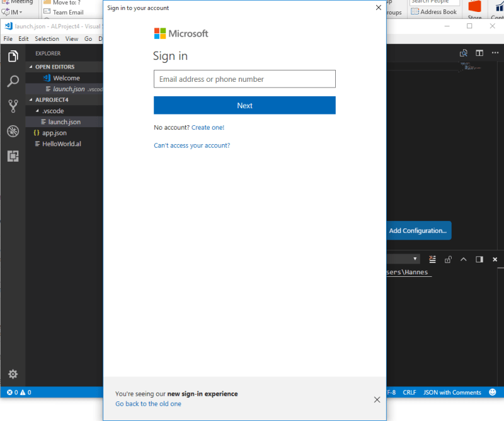Click the Search People box in Outlook
504x421 pixels.
435,2
